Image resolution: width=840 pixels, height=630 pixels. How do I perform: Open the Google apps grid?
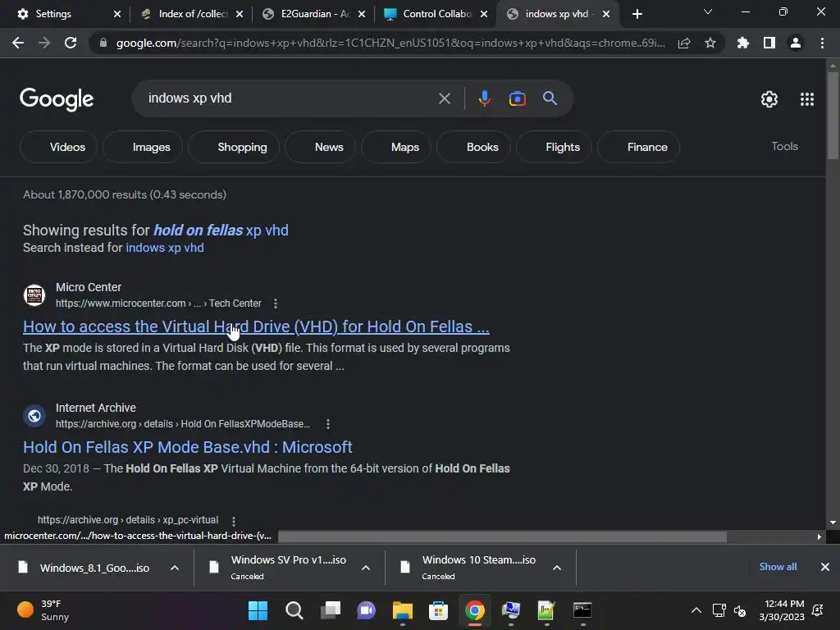pyautogui.click(x=807, y=99)
